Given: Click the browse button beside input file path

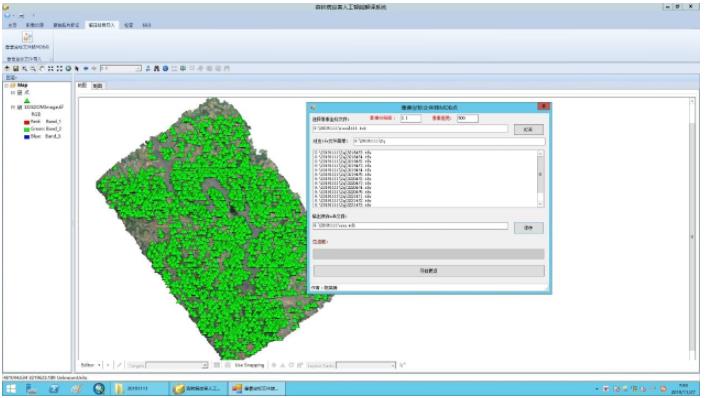Looking at the screenshot, I should point(529,130).
